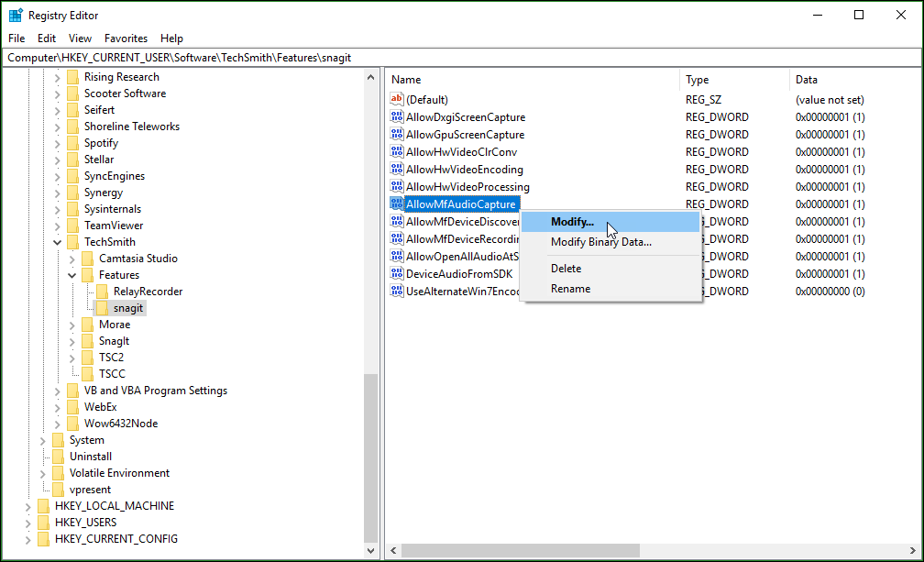Select the Camtasia Studio folder icon

click(x=88, y=259)
